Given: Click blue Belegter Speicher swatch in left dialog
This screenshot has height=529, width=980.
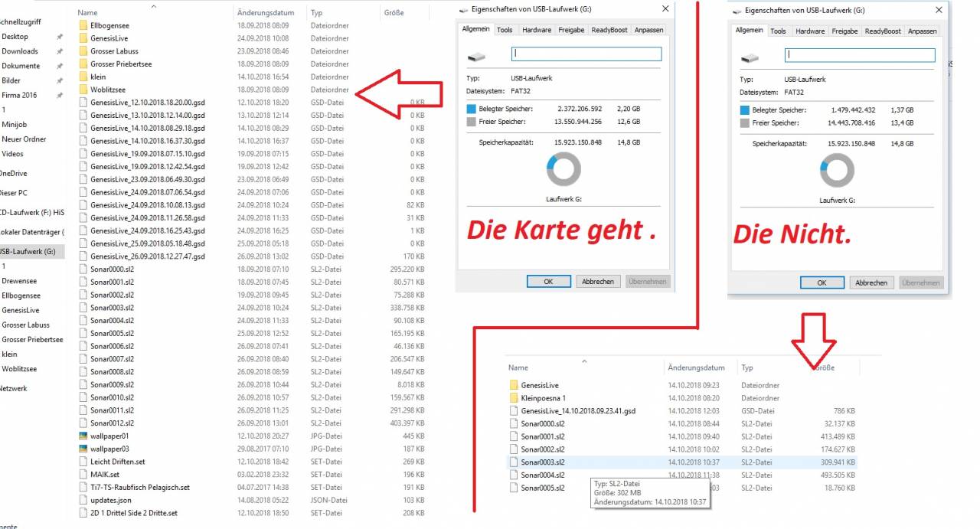Looking at the screenshot, I should [x=471, y=109].
